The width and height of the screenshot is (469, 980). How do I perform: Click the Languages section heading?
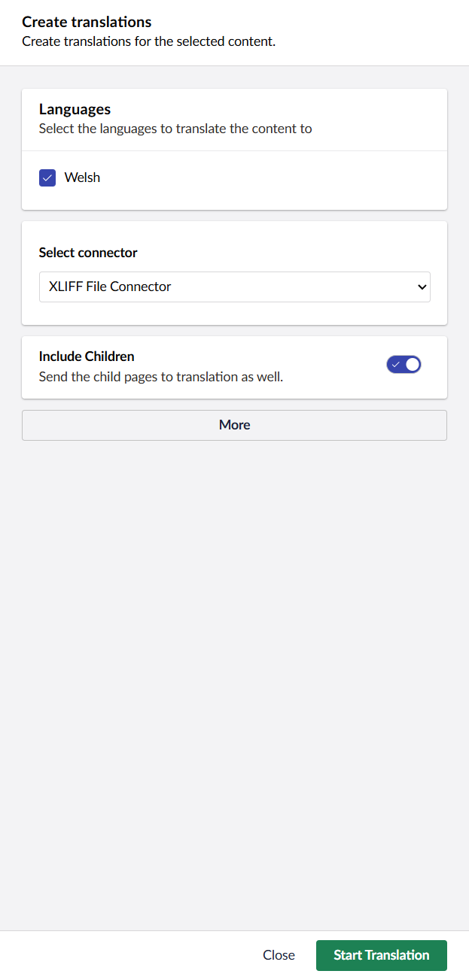(75, 109)
